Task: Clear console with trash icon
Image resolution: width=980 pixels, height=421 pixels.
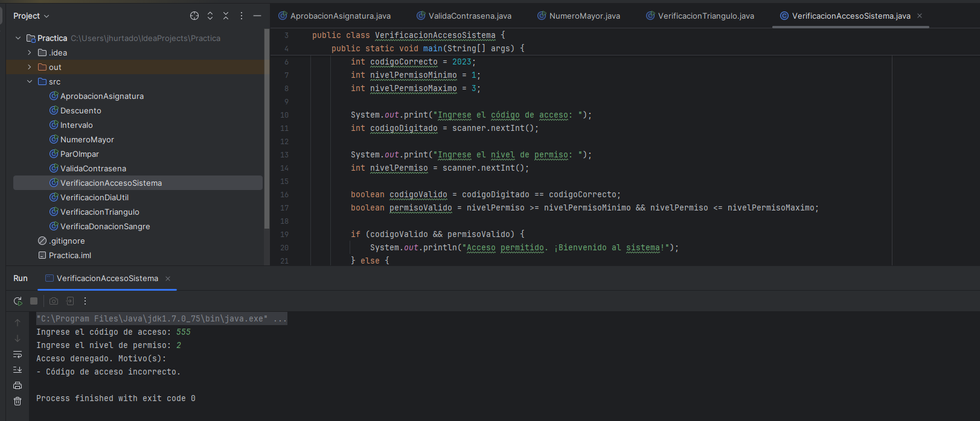Action: coord(18,401)
